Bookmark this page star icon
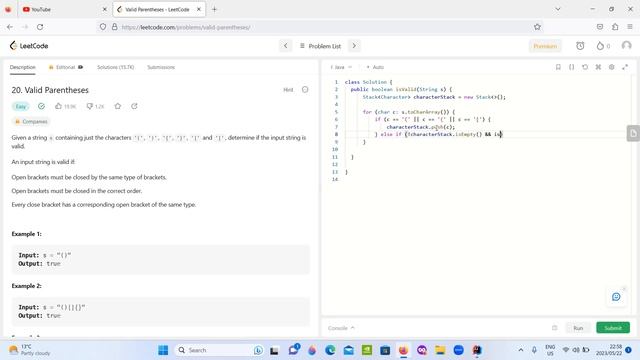This screenshot has height=360, width=640. [537, 27]
